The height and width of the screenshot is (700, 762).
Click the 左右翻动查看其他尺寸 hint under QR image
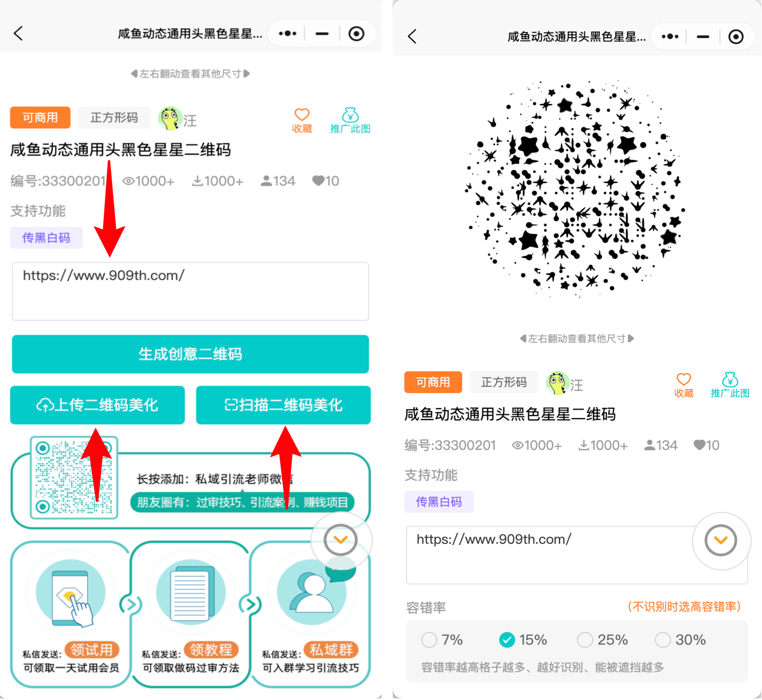tap(576, 339)
